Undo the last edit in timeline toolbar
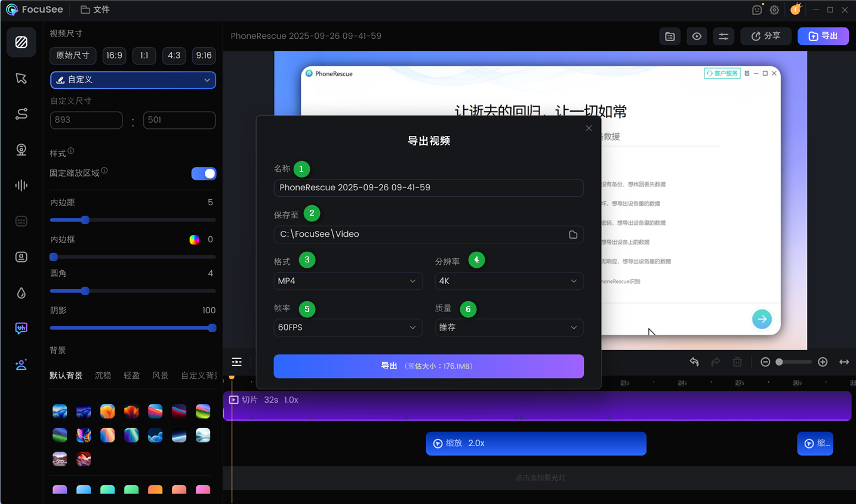The height and width of the screenshot is (504, 856). 694,362
